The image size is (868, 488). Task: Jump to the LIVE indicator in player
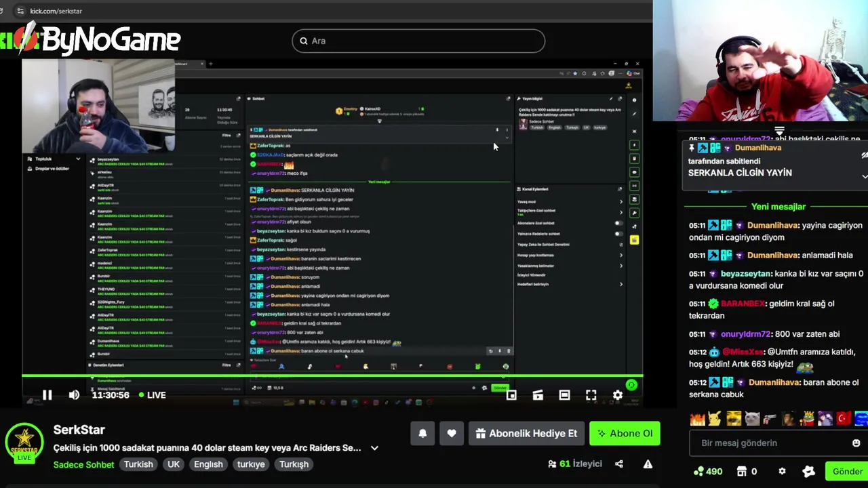(152, 395)
